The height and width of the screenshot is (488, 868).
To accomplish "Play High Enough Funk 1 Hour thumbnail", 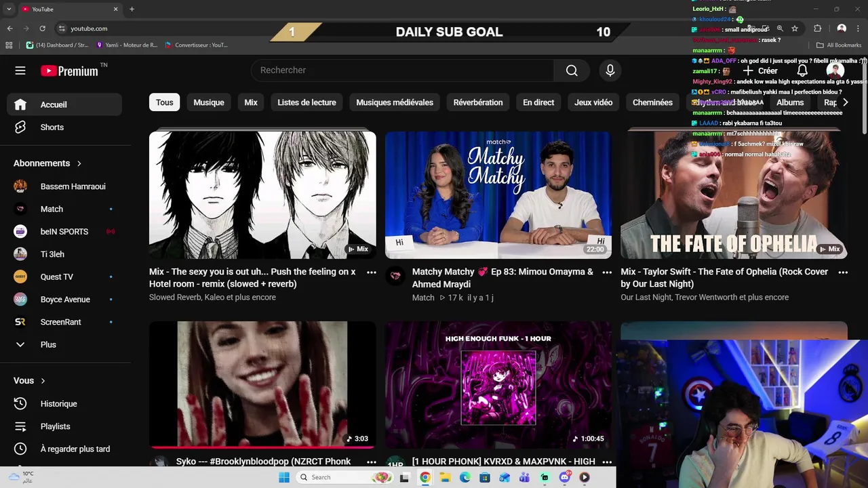I will (x=498, y=385).
